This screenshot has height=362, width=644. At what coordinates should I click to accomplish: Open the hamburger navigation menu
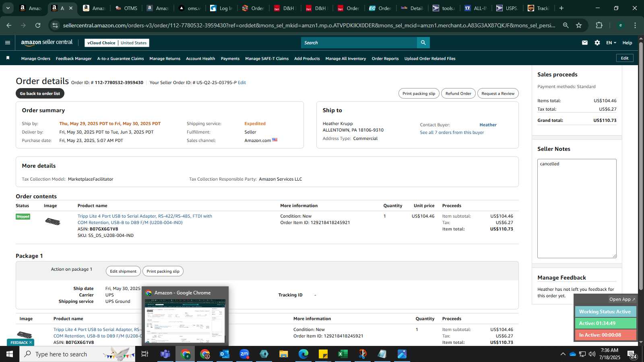pyautogui.click(x=8, y=43)
